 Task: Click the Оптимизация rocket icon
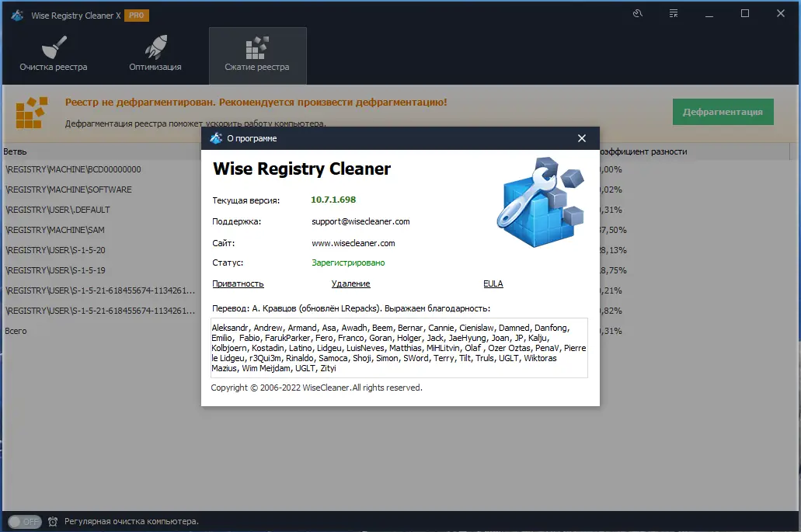155,47
